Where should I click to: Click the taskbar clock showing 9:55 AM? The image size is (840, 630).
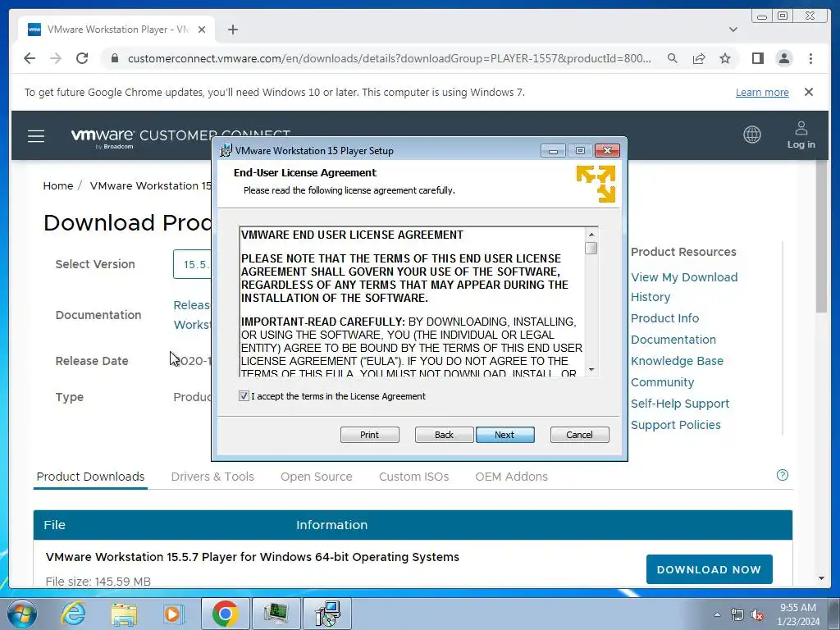pos(797,614)
